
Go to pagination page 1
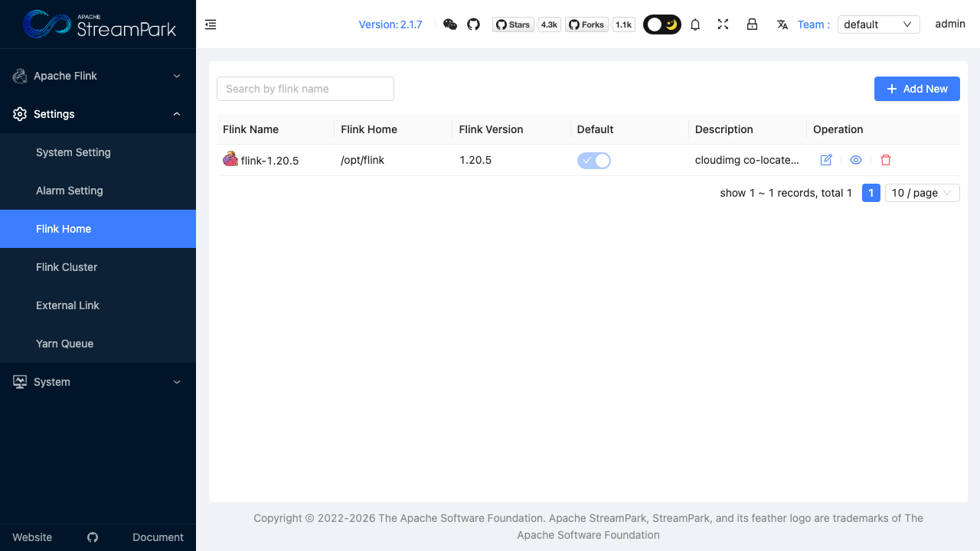(871, 193)
